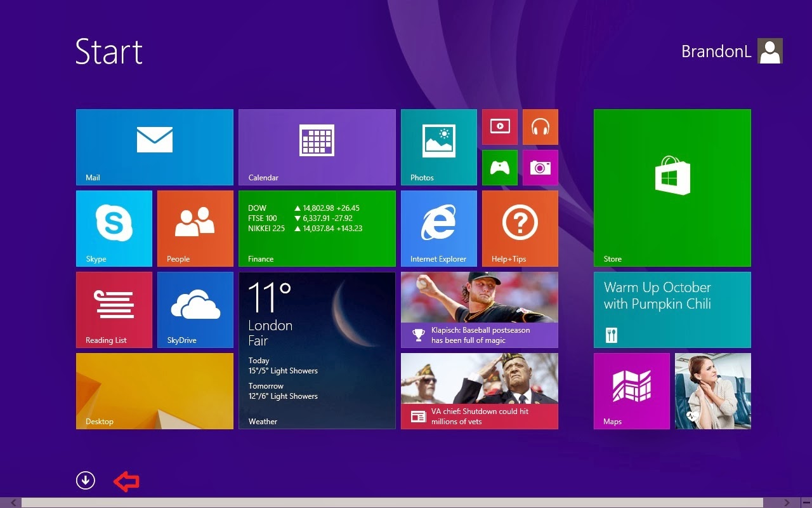The width and height of the screenshot is (812, 508).
Task: Open the Mail app
Action: click(x=154, y=147)
